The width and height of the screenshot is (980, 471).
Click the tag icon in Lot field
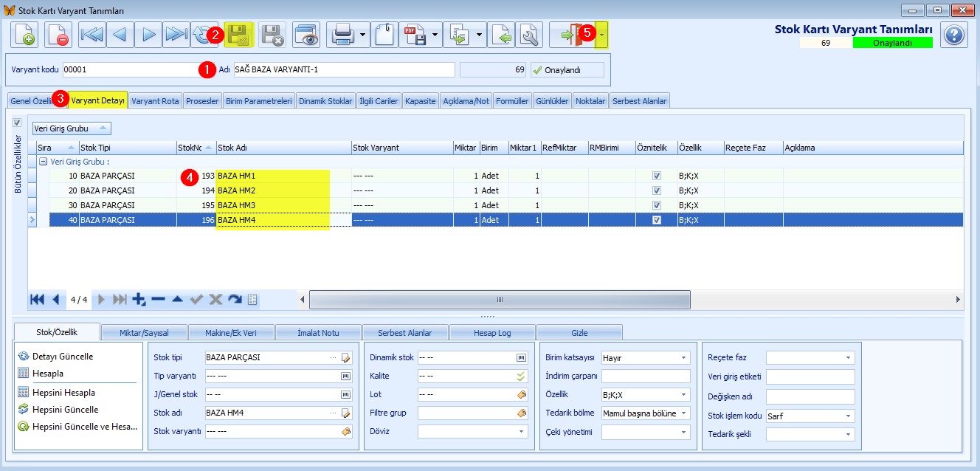(522, 394)
